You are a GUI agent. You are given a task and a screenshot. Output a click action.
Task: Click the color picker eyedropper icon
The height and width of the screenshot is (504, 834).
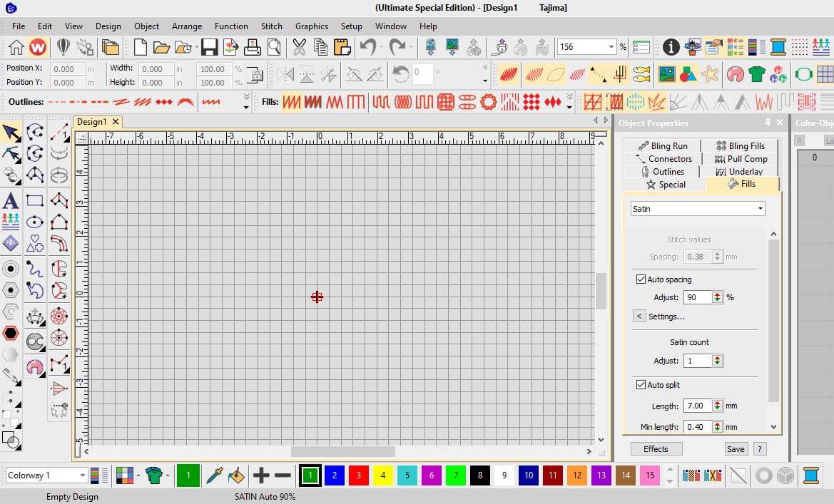[x=214, y=475]
